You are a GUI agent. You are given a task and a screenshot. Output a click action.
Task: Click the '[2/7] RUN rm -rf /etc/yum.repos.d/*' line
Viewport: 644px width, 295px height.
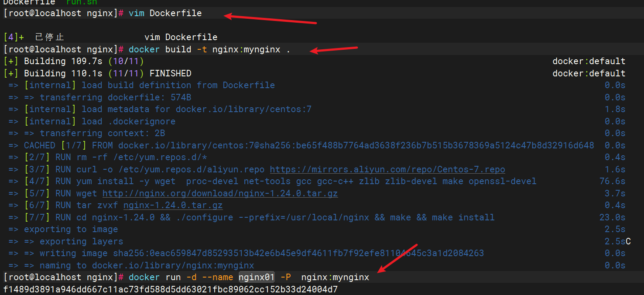click(x=107, y=157)
